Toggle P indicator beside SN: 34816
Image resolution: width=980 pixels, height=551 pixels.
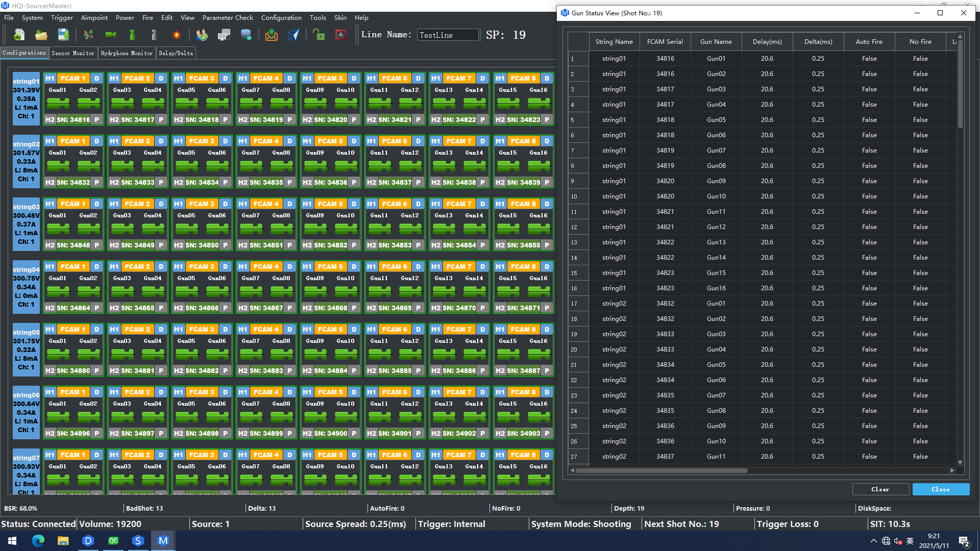click(x=97, y=119)
